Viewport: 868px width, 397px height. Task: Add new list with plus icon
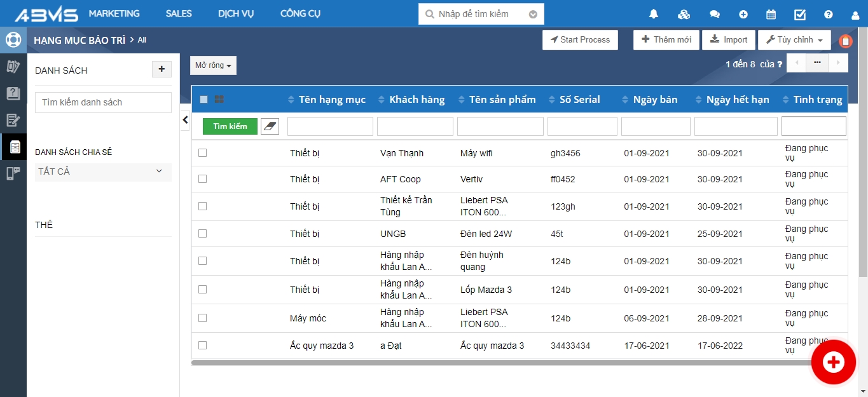162,69
